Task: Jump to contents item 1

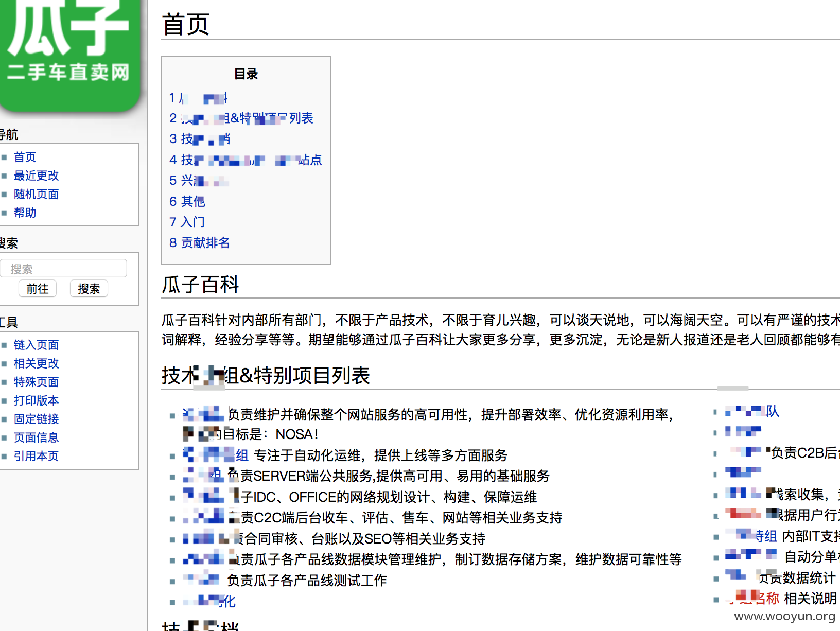Action: (199, 98)
